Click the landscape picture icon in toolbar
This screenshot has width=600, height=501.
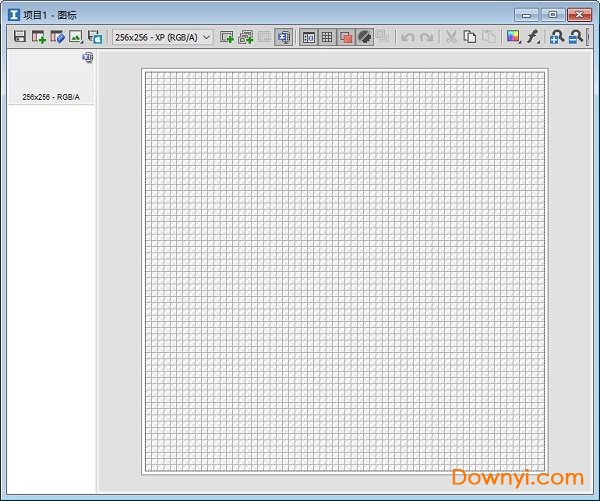pyautogui.click(x=76, y=37)
